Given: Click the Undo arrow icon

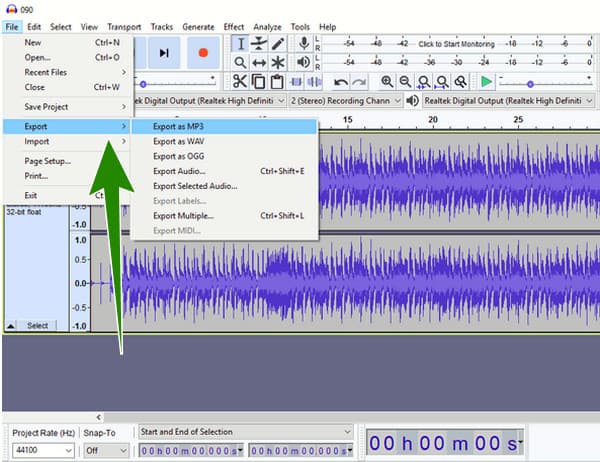Looking at the screenshot, I should (x=341, y=82).
